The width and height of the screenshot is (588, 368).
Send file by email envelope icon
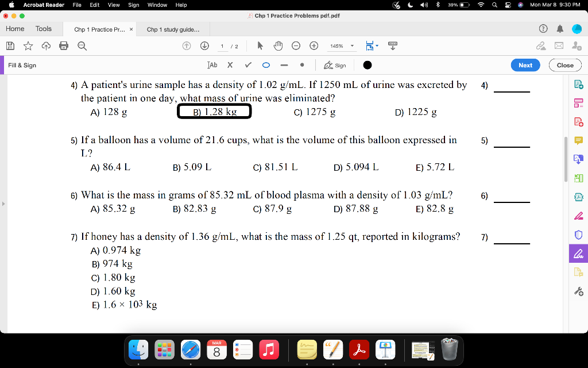pos(559,46)
